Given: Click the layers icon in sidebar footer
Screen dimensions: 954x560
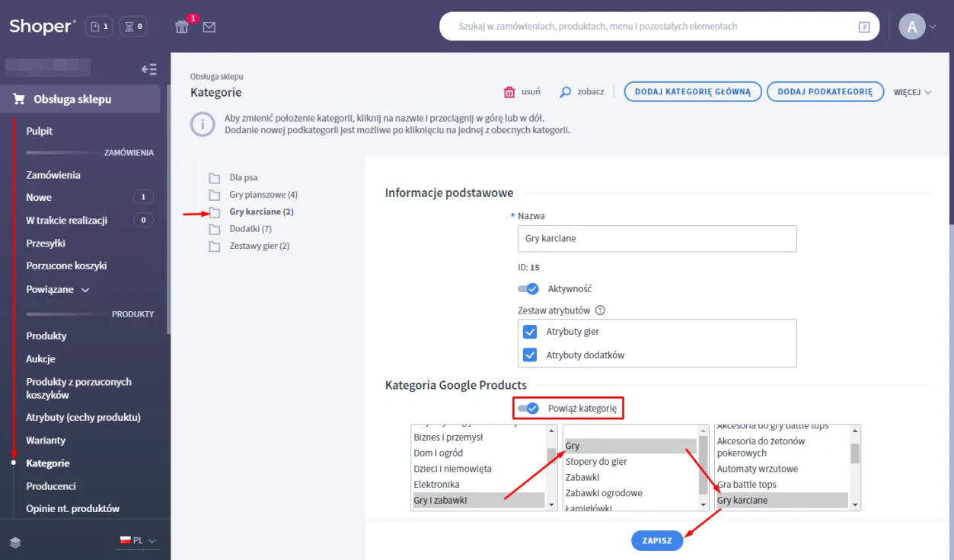Looking at the screenshot, I should coord(16,542).
